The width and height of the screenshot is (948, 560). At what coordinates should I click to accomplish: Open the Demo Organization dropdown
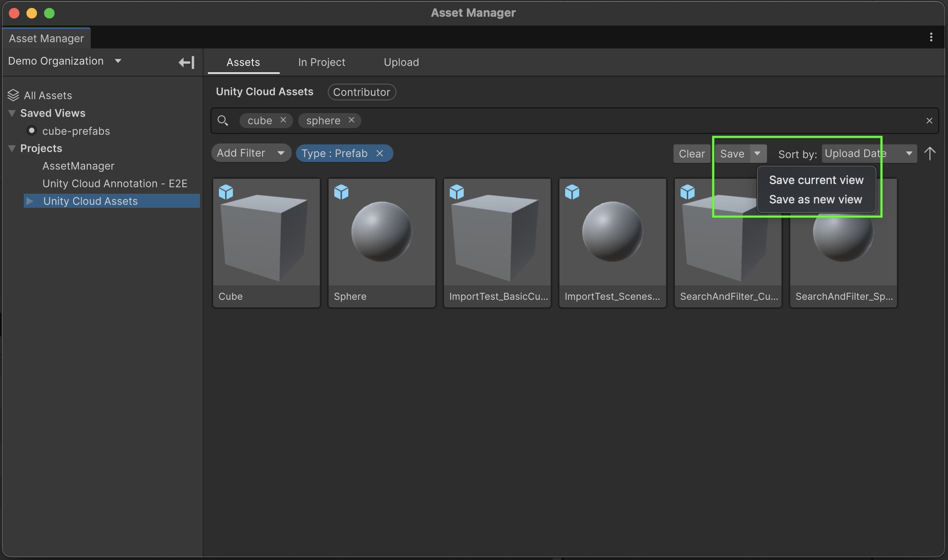pos(118,61)
